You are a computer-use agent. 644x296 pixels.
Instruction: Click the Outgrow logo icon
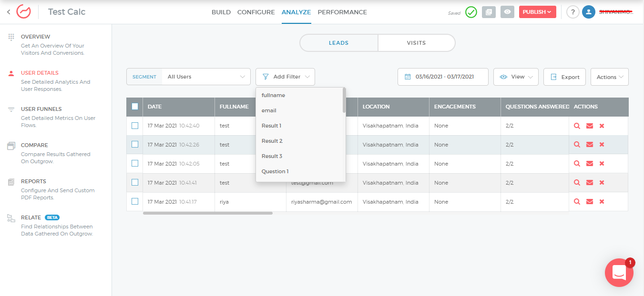point(23,12)
